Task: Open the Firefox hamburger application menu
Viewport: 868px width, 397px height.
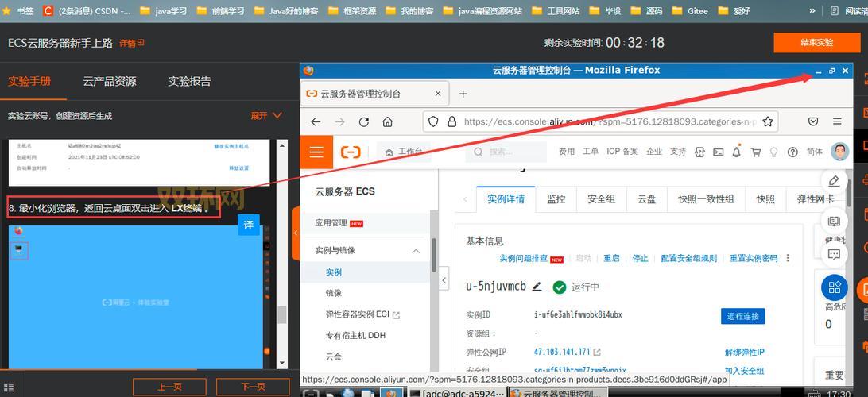Action: tap(837, 121)
